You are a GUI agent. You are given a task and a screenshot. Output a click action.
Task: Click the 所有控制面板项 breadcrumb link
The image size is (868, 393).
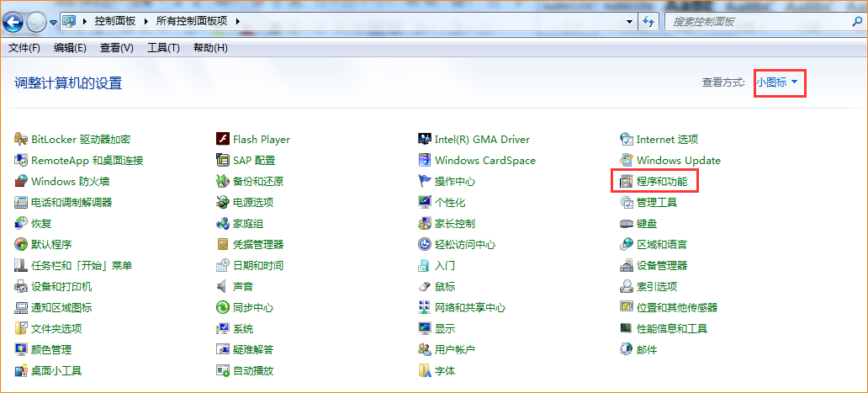coord(192,22)
